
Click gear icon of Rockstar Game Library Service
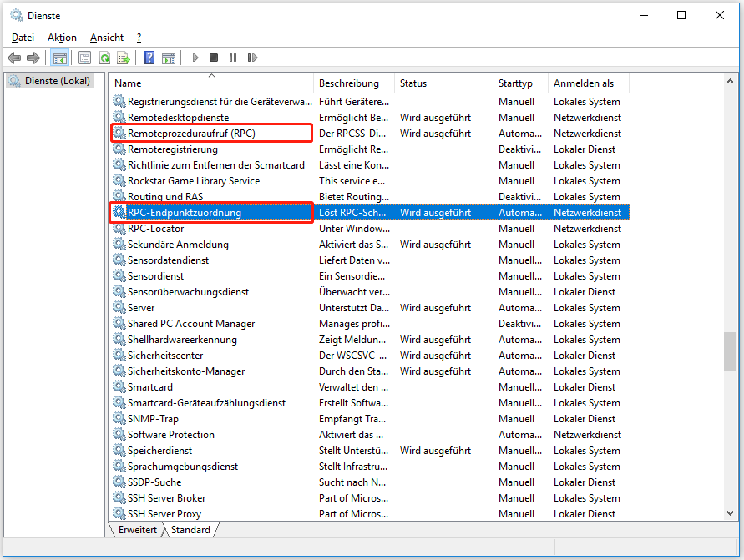click(x=119, y=180)
